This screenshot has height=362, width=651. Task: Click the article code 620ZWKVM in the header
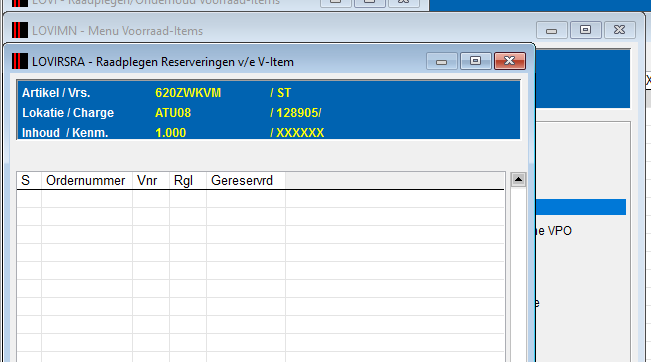point(188,93)
